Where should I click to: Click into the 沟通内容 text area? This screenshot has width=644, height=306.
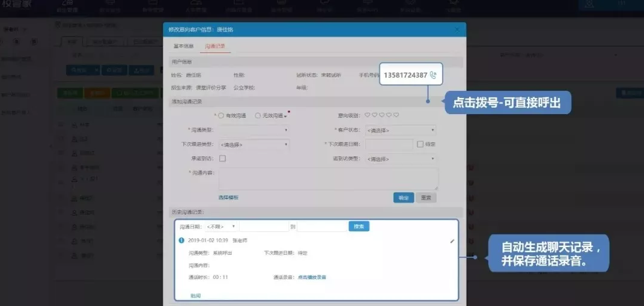click(x=328, y=179)
